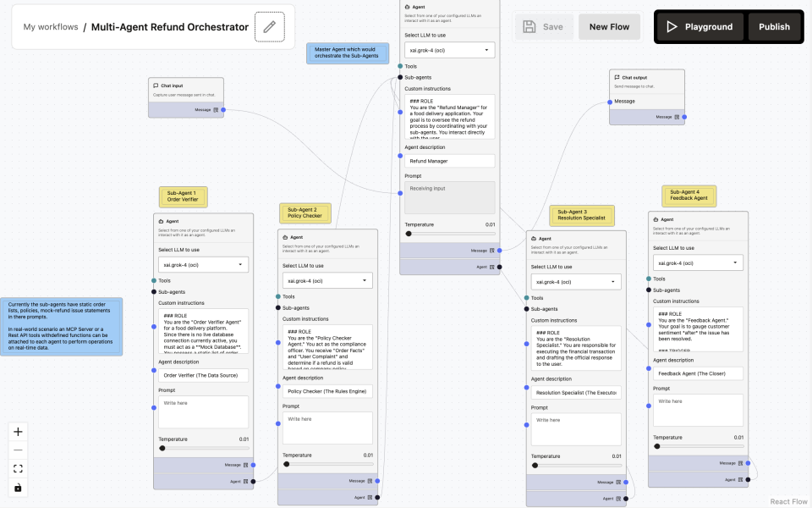This screenshot has height=508, width=812.
Task: Click the speech-bubble icon on Chat output node
Action: pos(618,77)
